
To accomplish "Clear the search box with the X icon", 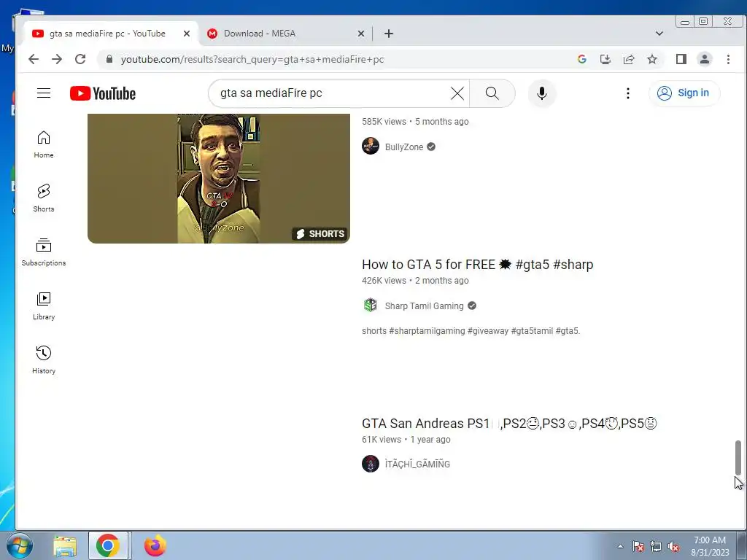I will pos(457,93).
